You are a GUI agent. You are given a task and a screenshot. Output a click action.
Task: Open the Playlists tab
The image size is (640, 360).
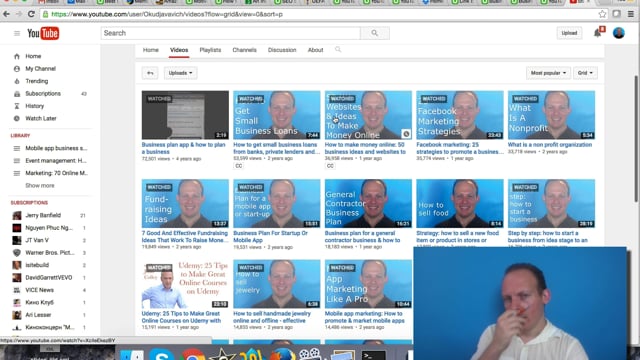click(x=210, y=50)
